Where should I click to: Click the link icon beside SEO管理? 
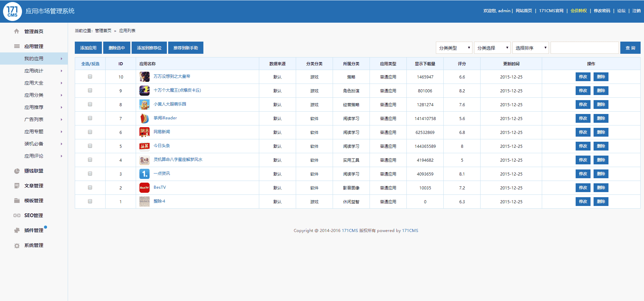point(17,215)
